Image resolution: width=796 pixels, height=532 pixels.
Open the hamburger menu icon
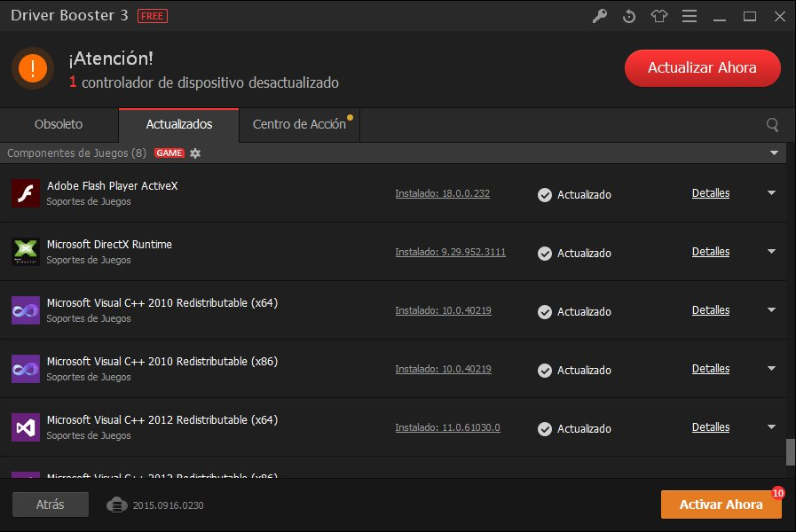[689, 16]
